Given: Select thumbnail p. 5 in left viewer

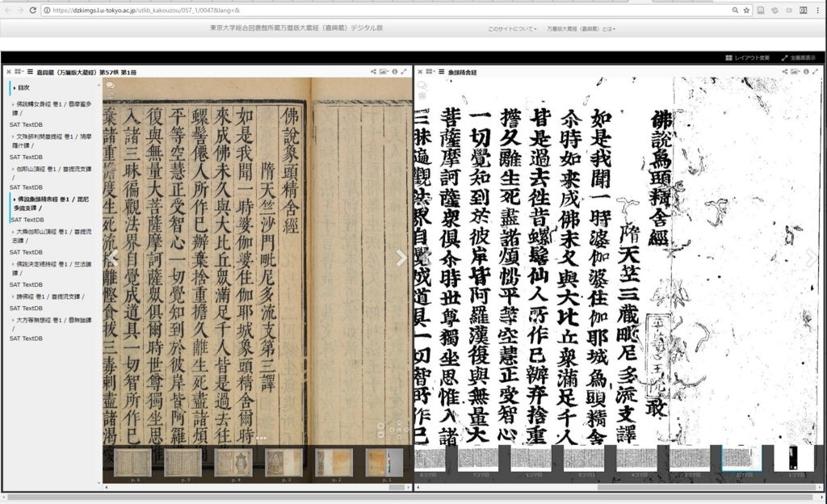Looking at the screenshot, I should tap(183, 463).
